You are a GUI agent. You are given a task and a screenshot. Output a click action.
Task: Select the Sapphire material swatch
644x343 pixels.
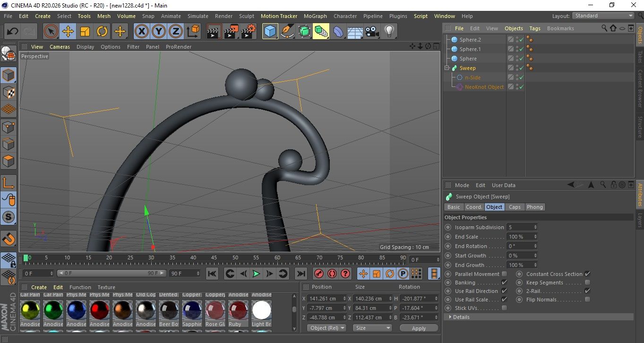pos(192,311)
